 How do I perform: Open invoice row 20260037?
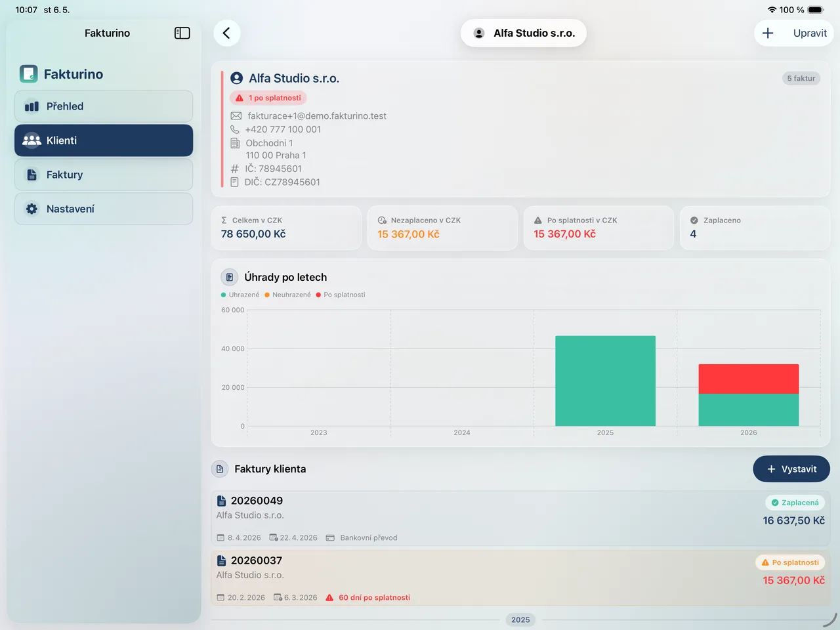click(x=521, y=578)
